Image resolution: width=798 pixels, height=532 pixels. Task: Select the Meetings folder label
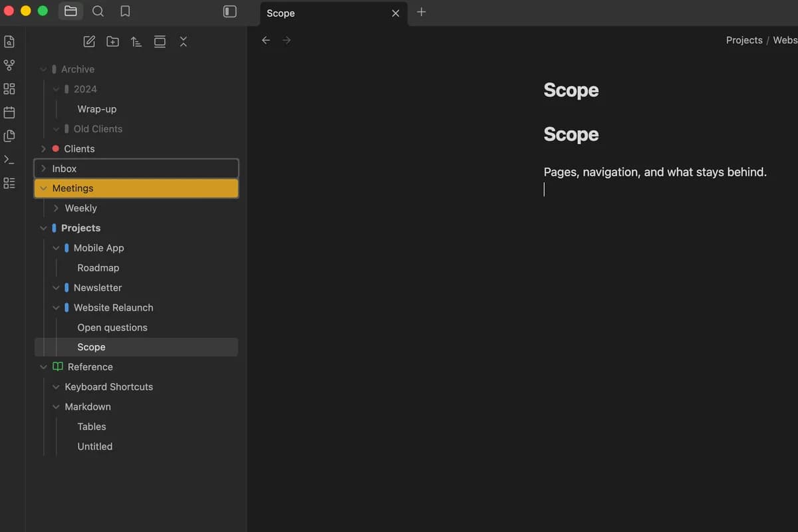click(x=73, y=189)
